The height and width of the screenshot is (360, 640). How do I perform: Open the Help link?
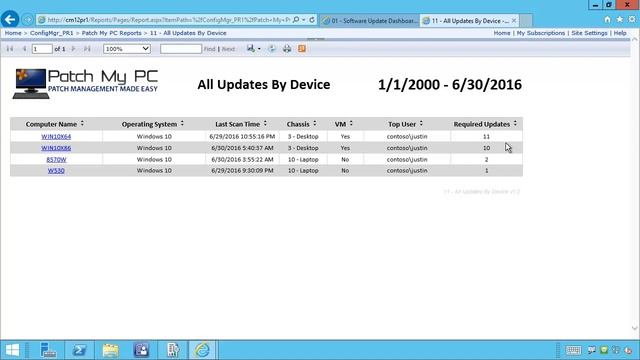[620, 33]
